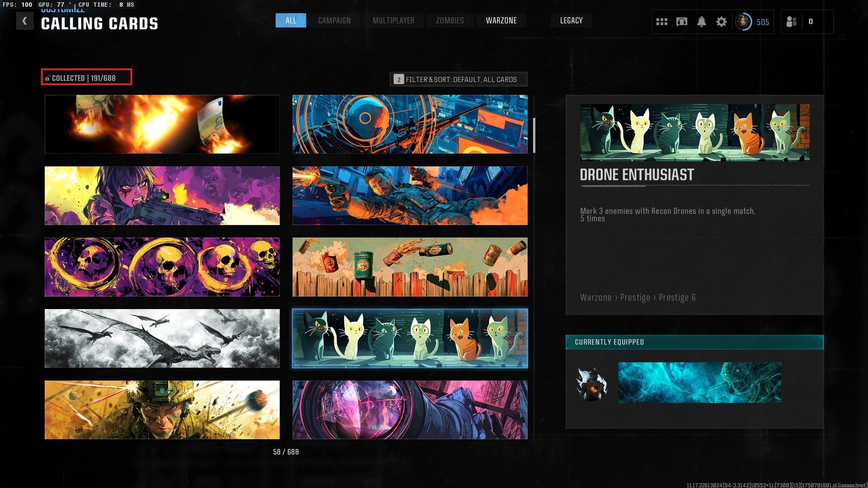
Task: Open the headset channels icon
Action: 682,22
